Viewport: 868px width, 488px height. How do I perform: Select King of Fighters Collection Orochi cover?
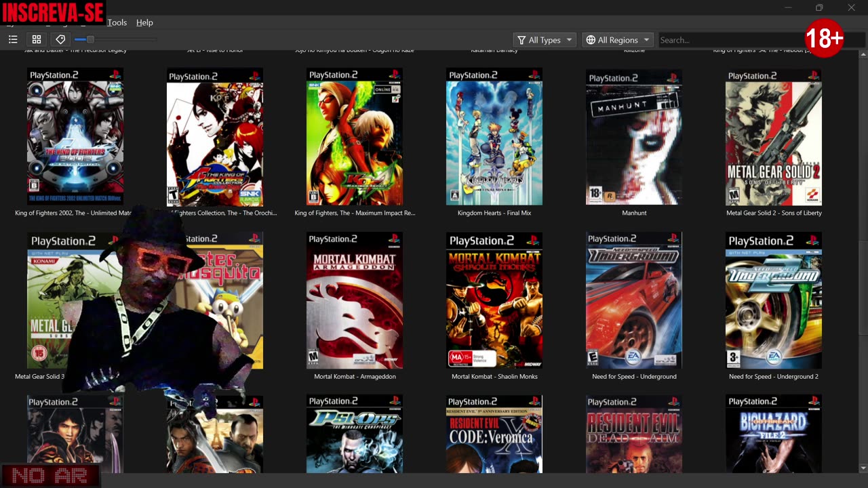point(215,136)
